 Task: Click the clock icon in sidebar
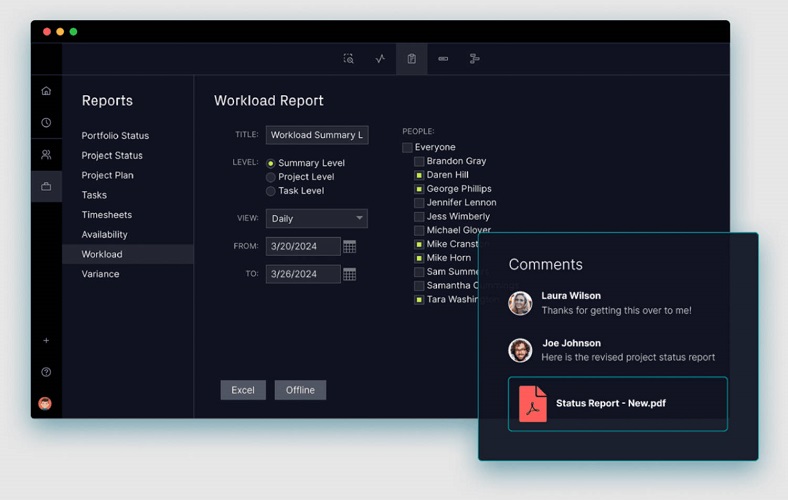tap(46, 123)
